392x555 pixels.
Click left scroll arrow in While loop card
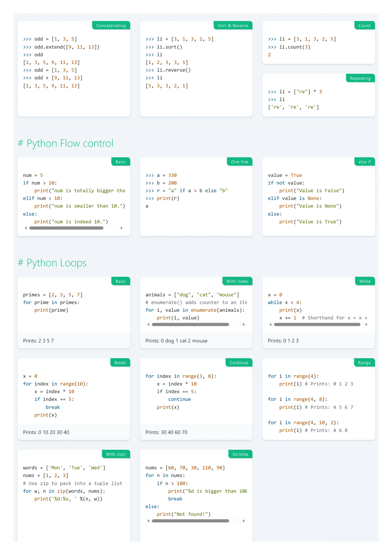270,324
